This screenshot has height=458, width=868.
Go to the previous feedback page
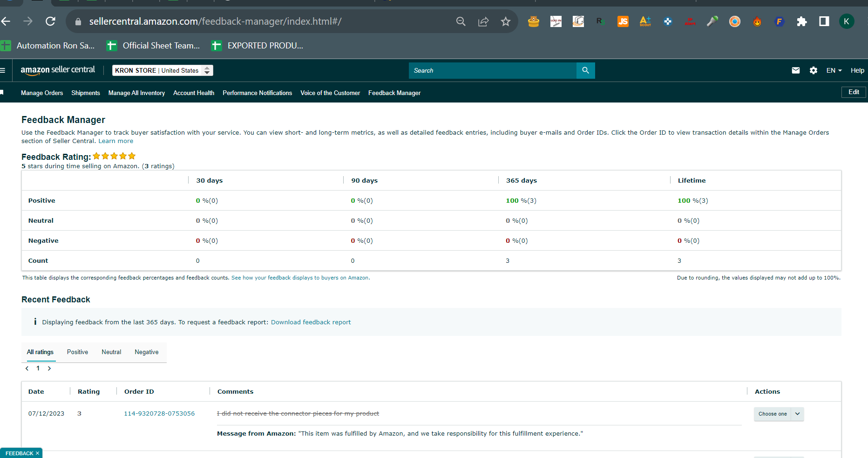point(27,369)
